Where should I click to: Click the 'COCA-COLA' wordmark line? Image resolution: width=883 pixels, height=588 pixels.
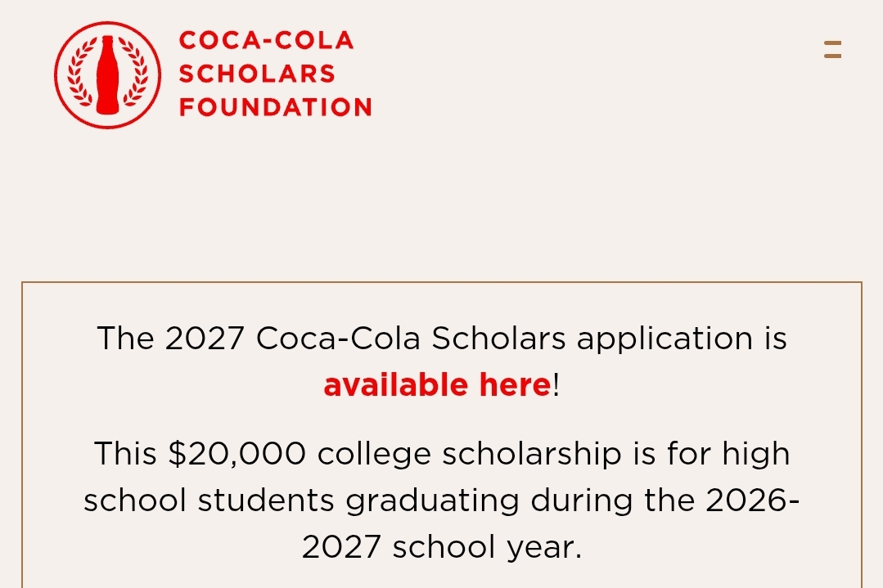(x=266, y=41)
